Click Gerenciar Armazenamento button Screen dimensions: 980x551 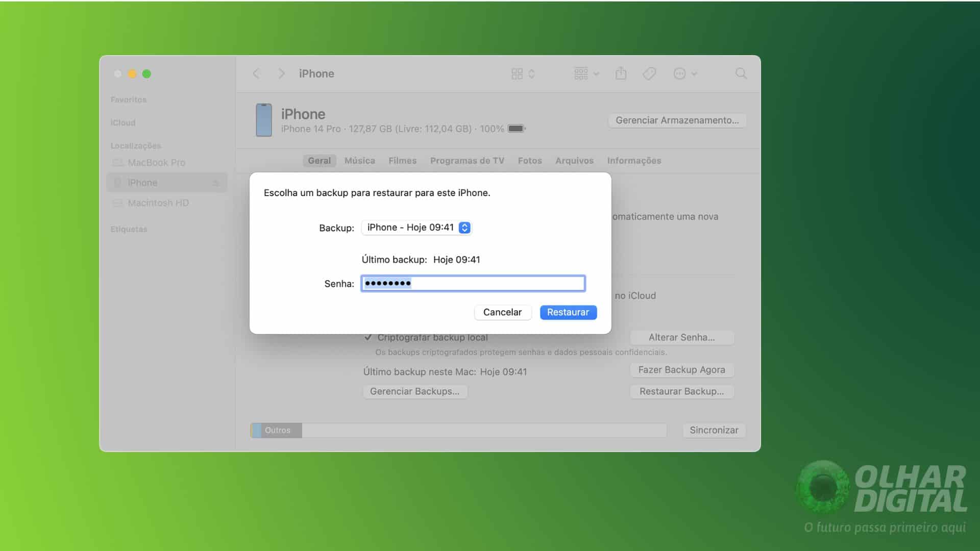[x=677, y=120]
